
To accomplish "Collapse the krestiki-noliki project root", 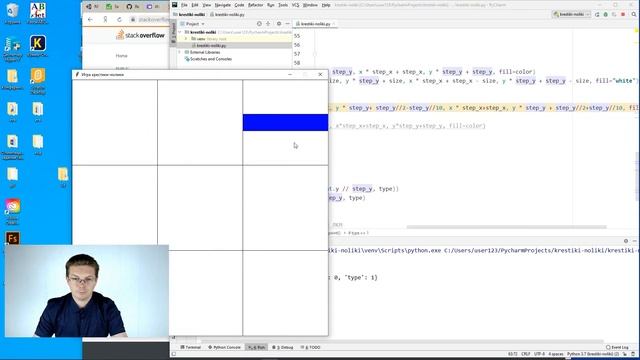I will click(181, 32).
